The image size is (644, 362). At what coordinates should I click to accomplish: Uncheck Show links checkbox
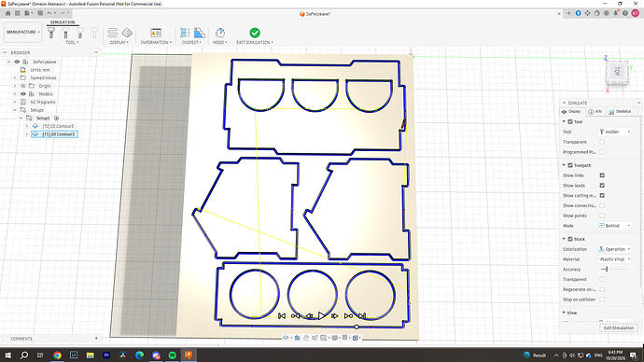coord(602,175)
